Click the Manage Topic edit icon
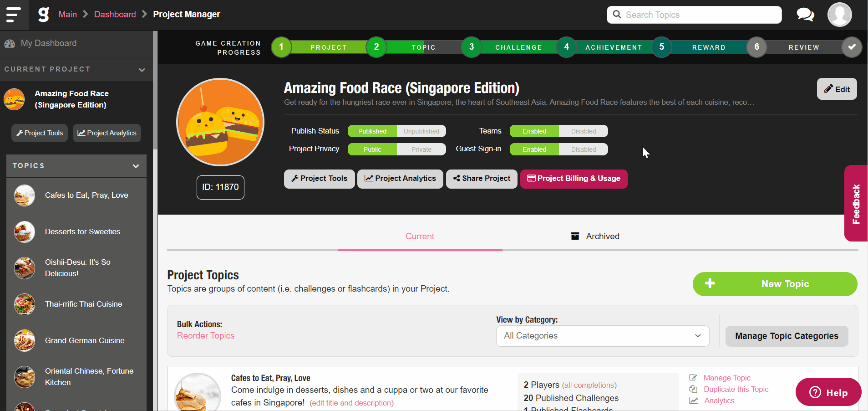This screenshot has width=868, height=411. tap(693, 378)
